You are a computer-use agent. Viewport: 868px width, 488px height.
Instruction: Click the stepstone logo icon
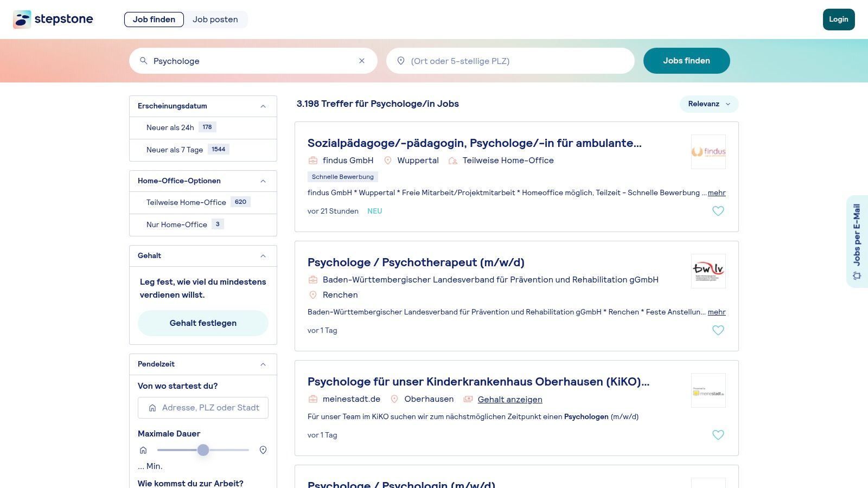click(x=22, y=20)
